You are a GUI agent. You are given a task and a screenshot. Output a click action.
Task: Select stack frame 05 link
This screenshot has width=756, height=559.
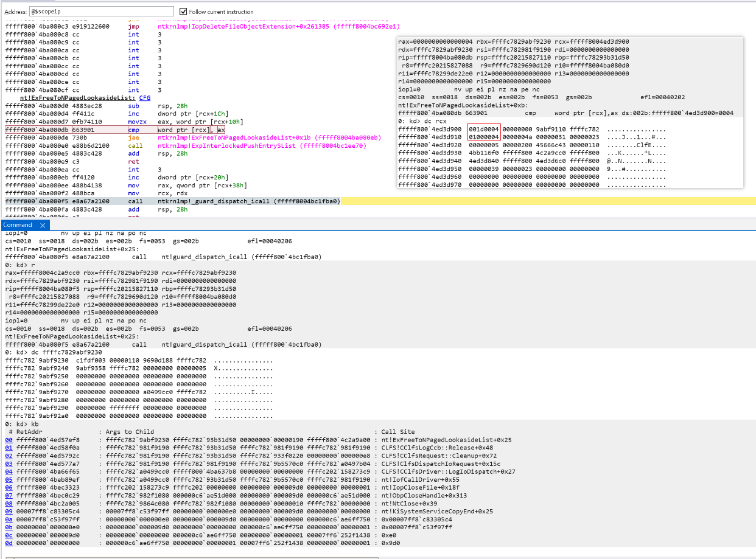point(9,479)
